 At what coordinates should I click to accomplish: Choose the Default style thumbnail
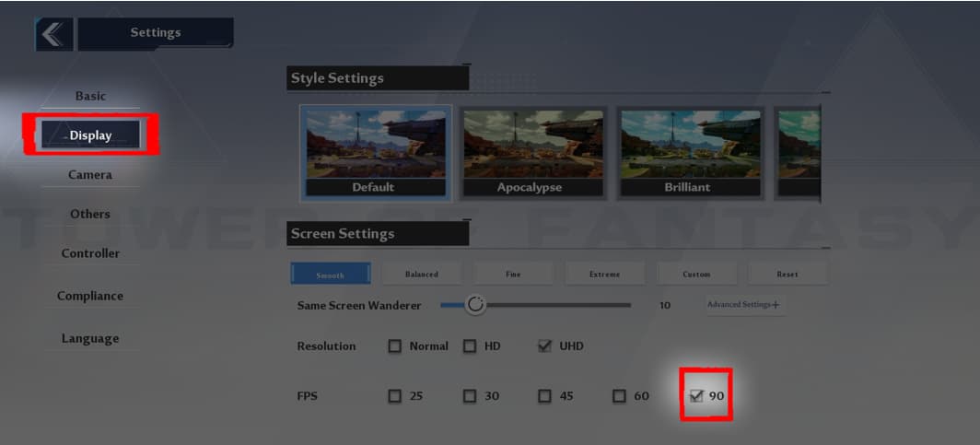tap(376, 153)
